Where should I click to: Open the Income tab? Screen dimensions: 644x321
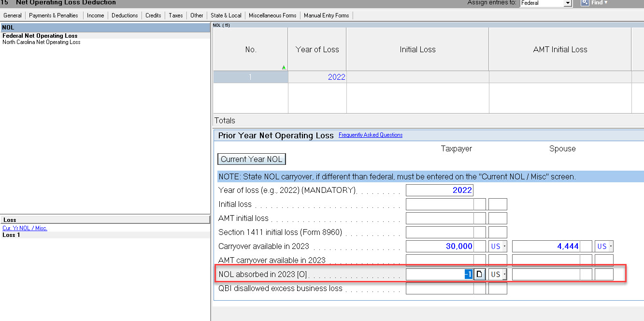tap(95, 15)
